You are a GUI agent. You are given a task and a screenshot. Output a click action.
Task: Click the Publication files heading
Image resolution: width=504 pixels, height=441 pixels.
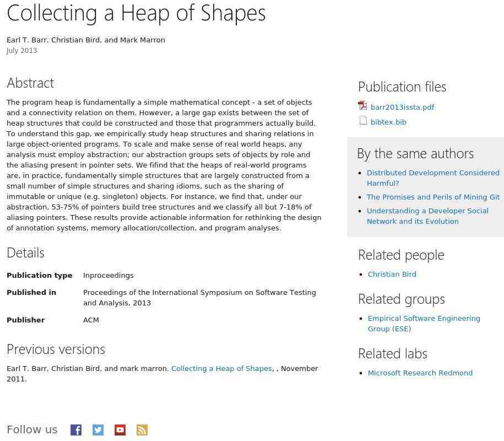pyautogui.click(x=402, y=87)
